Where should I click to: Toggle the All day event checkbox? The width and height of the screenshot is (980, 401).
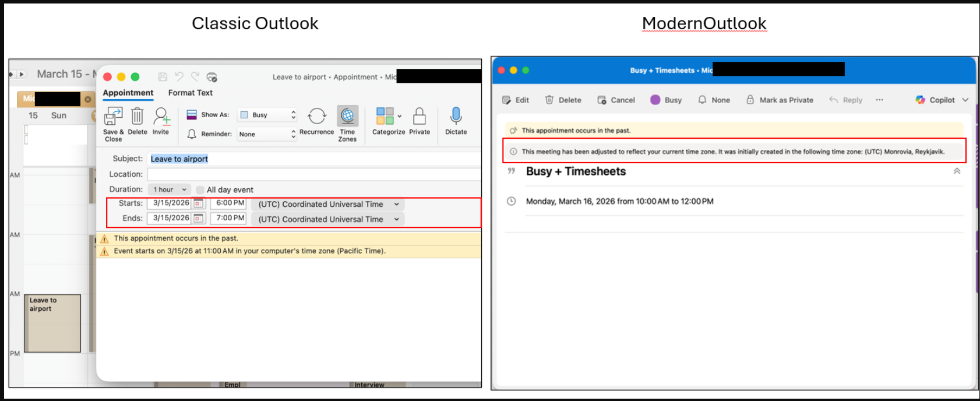(200, 190)
